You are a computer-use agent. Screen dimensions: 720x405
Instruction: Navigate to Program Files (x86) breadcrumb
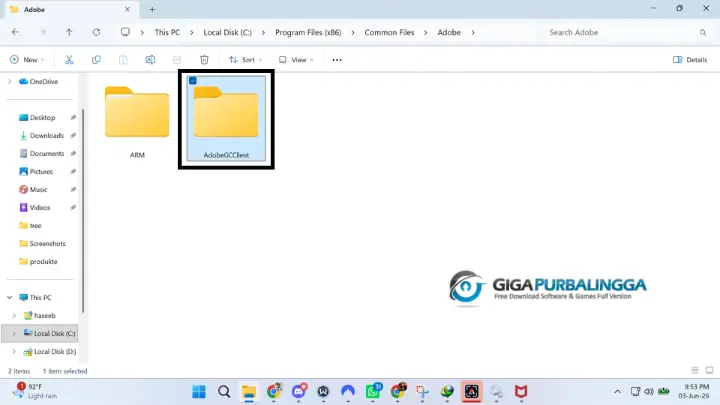coord(308,33)
